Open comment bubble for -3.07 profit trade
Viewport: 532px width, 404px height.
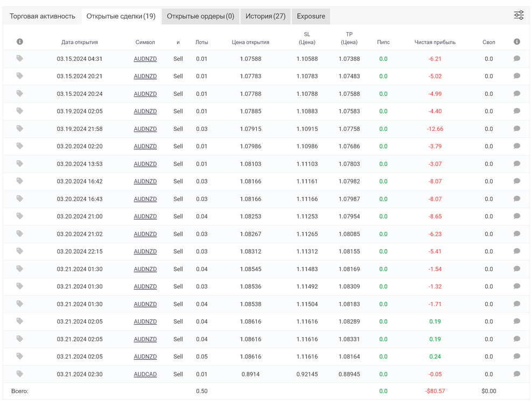517,164
